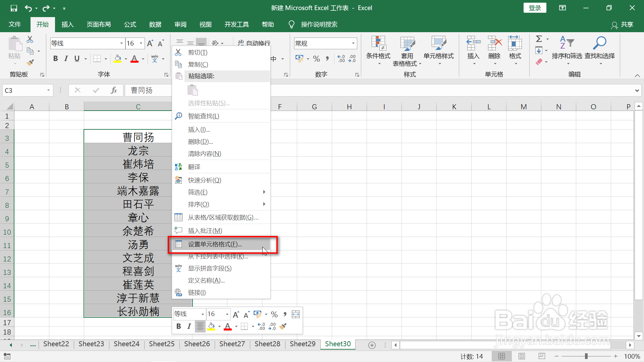Click the Share button
This screenshot has height=362, width=644.
click(623, 24)
